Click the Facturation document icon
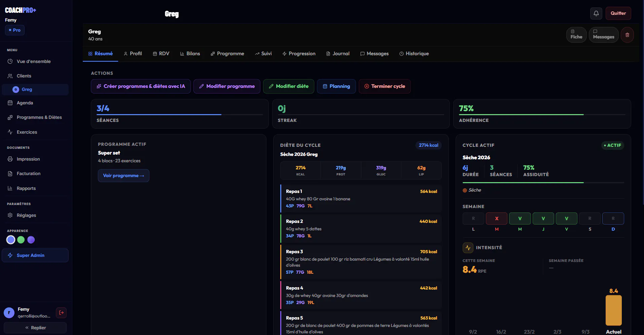This screenshot has height=335, width=644. coord(10,174)
